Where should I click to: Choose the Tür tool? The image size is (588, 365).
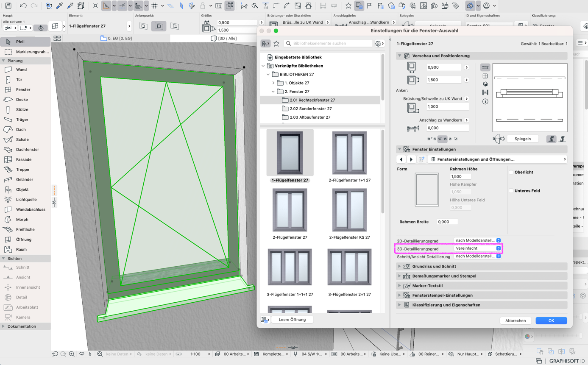click(x=25, y=80)
